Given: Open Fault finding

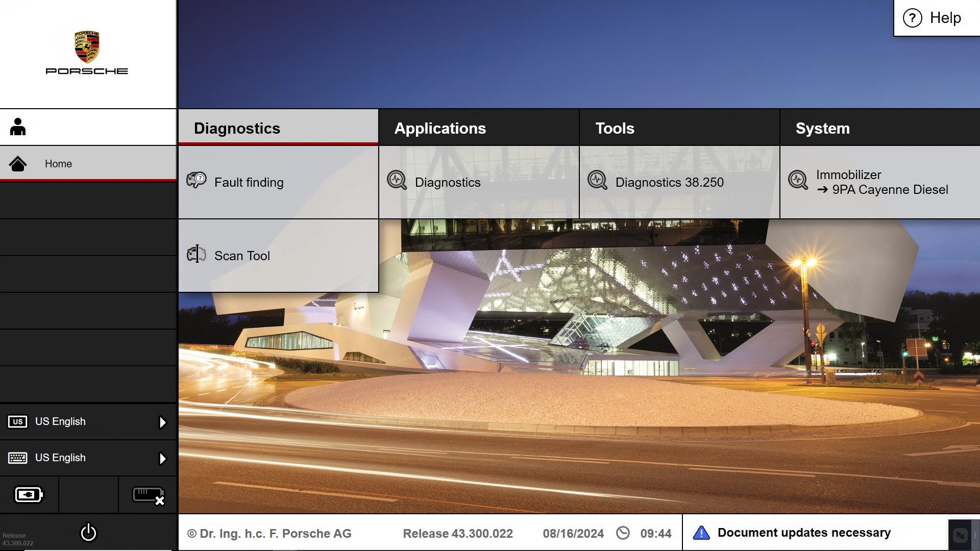Looking at the screenshot, I should click(278, 182).
